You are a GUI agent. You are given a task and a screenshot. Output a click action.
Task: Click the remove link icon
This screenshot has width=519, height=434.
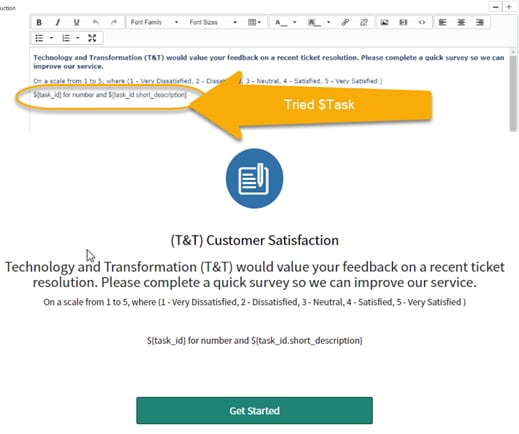(x=364, y=22)
